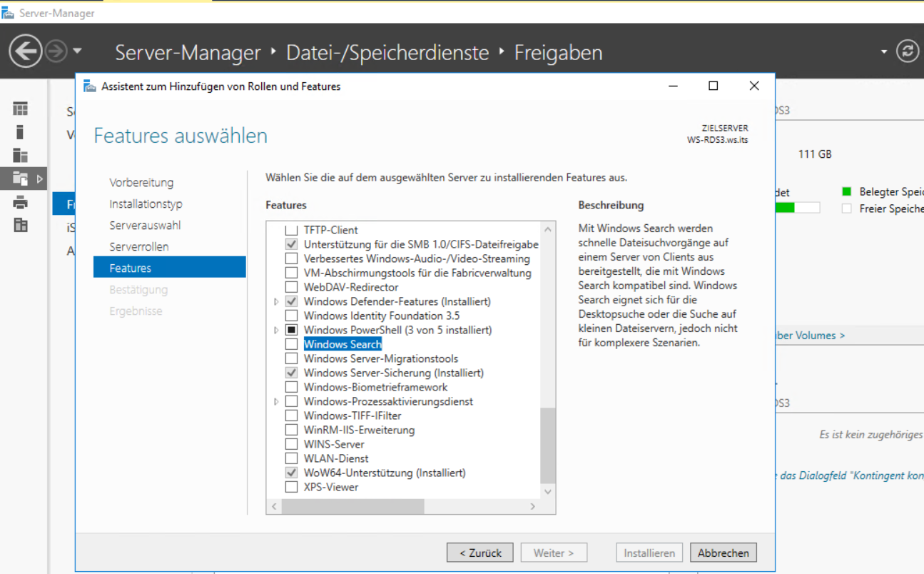Check the WLAN-Dienst checkbox
Screen dimensions: 924x574
pos(291,458)
